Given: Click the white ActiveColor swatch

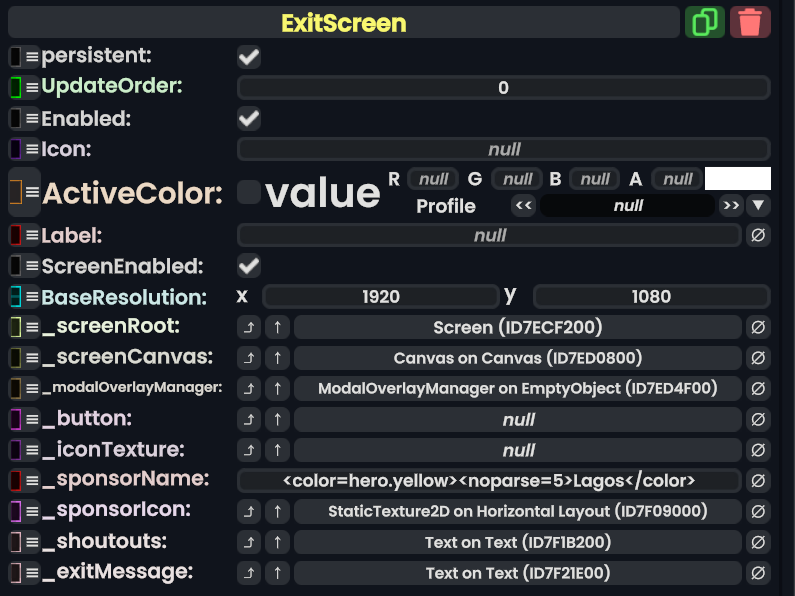Looking at the screenshot, I should [737, 179].
